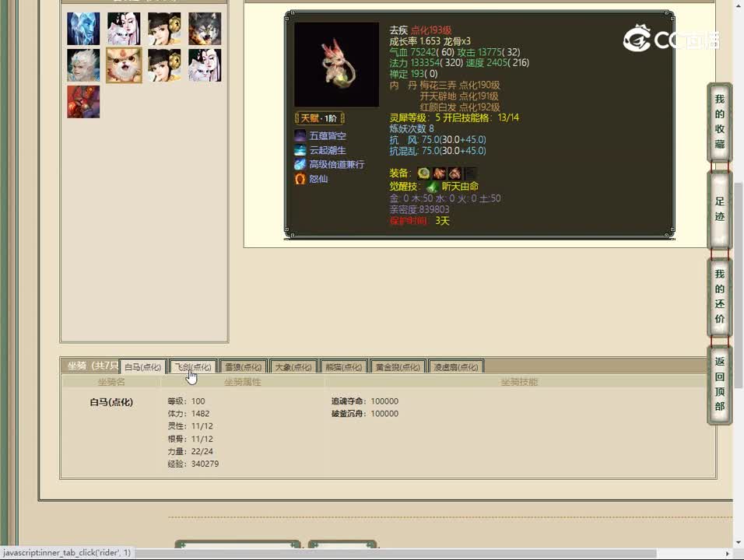Select the white-haired man pet portrait
Image resolution: width=744 pixels, height=560 pixels.
(83, 65)
